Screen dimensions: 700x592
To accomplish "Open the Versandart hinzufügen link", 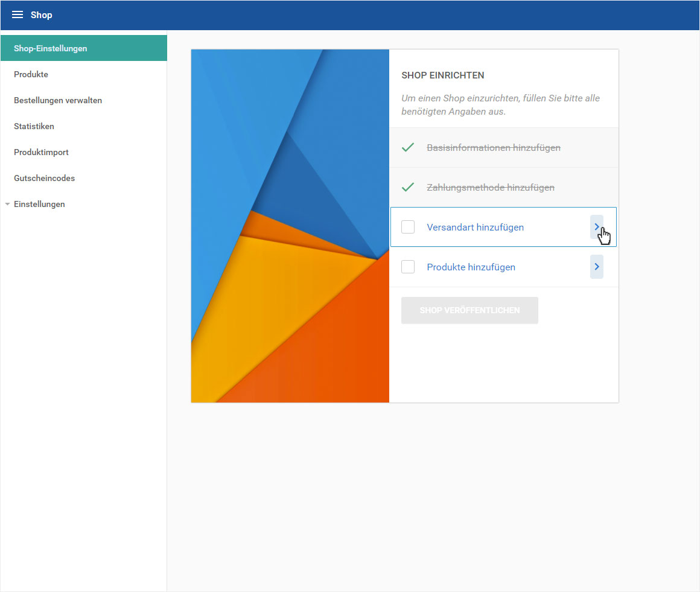I will 476,228.
